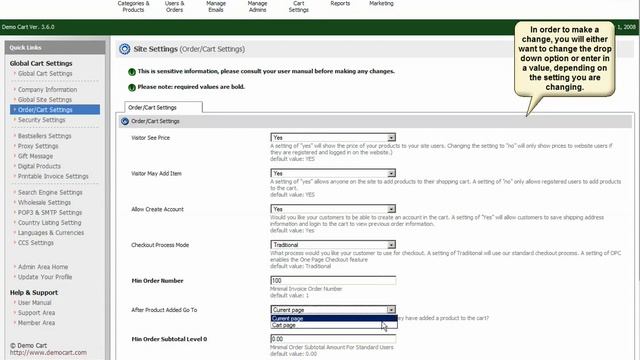Click the Order/Cart Settings section header icon
This screenshot has width=640, height=360.
(125, 121)
